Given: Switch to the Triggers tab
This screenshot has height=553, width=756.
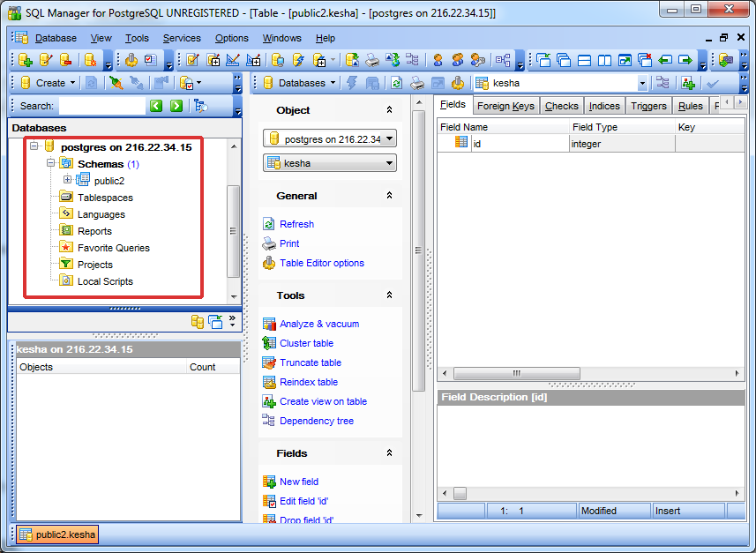Looking at the screenshot, I should 648,106.
